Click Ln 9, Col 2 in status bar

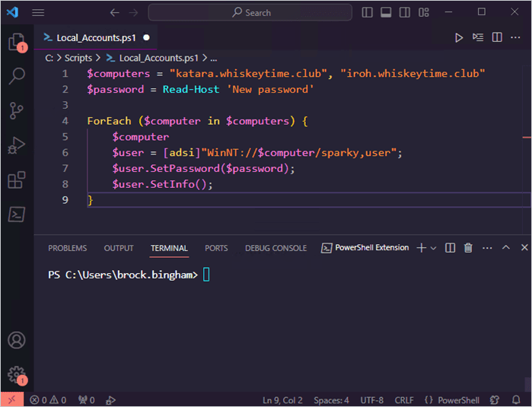click(282, 401)
